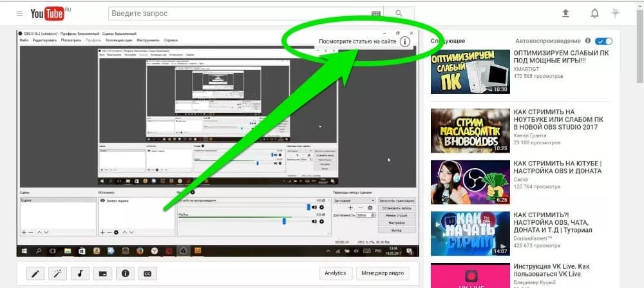Click Запустить трансляцию in OBS

(x=396, y=200)
